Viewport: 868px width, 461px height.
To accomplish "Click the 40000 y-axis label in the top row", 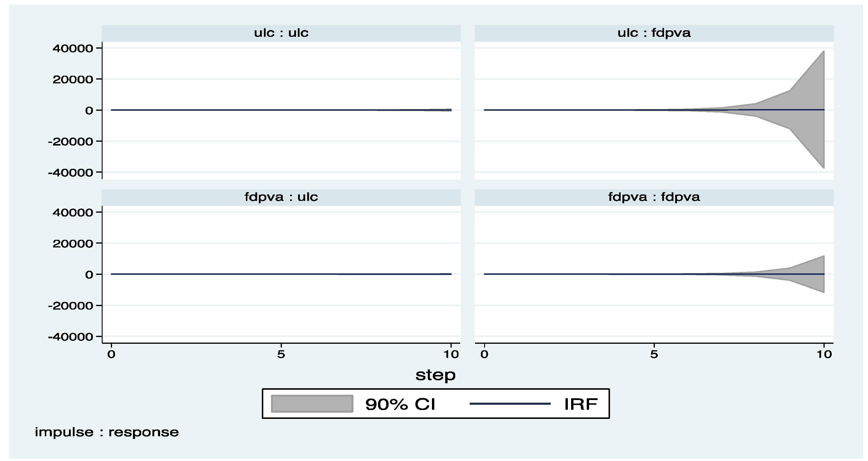I will coord(73,49).
